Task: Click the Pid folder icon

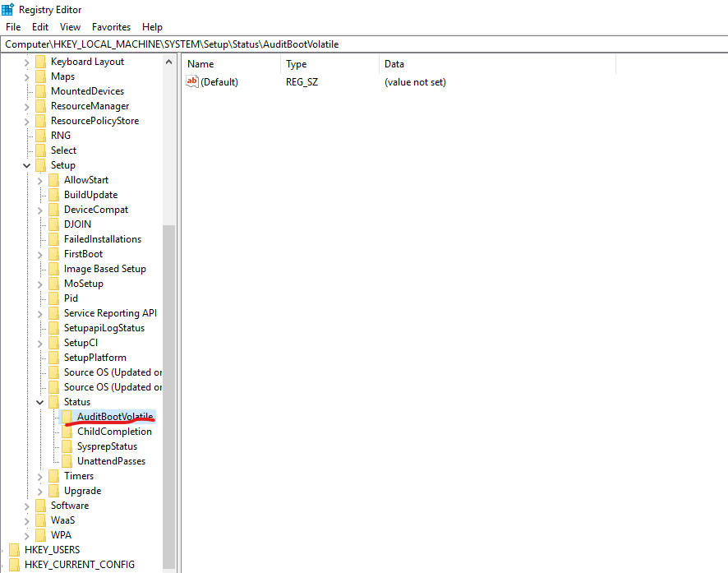Action: [54, 298]
